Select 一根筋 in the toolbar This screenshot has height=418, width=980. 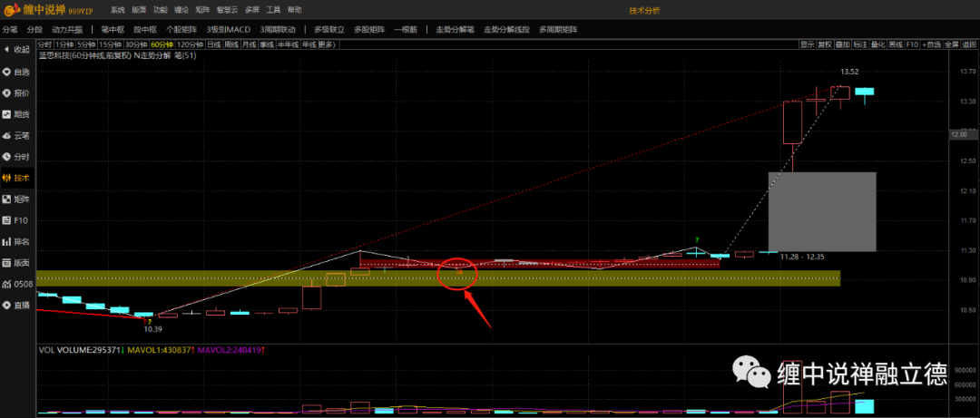click(x=406, y=29)
